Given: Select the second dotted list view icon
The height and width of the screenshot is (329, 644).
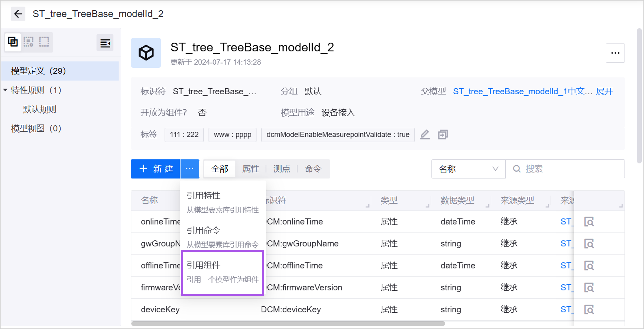Looking at the screenshot, I should pos(28,42).
